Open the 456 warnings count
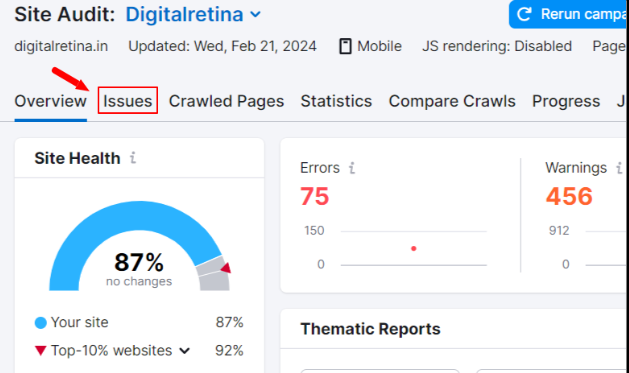The height and width of the screenshot is (373, 629). 569,196
